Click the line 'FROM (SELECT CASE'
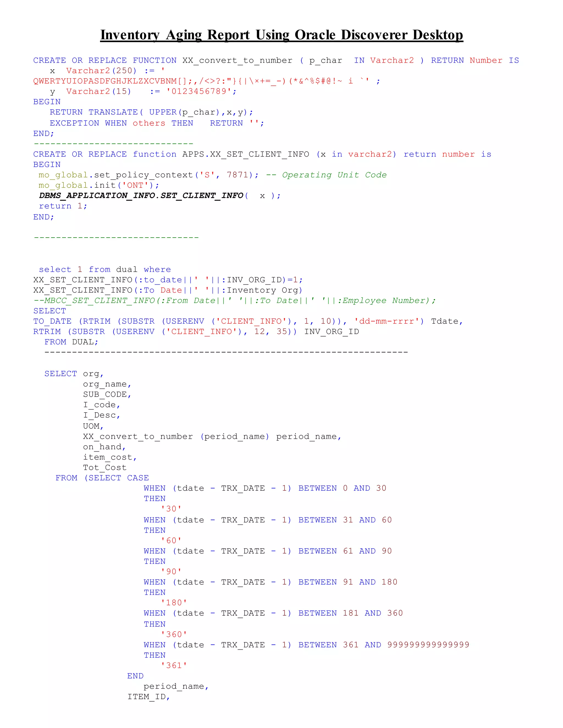 (102, 478)
